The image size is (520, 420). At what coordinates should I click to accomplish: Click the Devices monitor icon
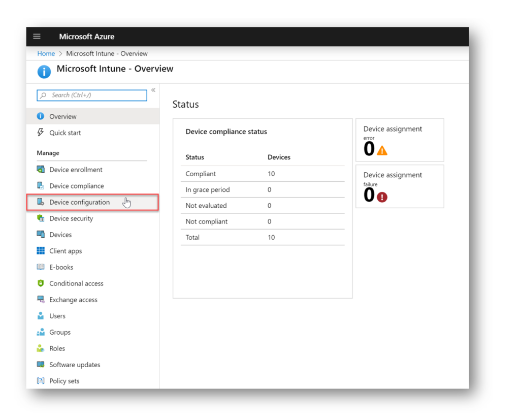click(41, 234)
